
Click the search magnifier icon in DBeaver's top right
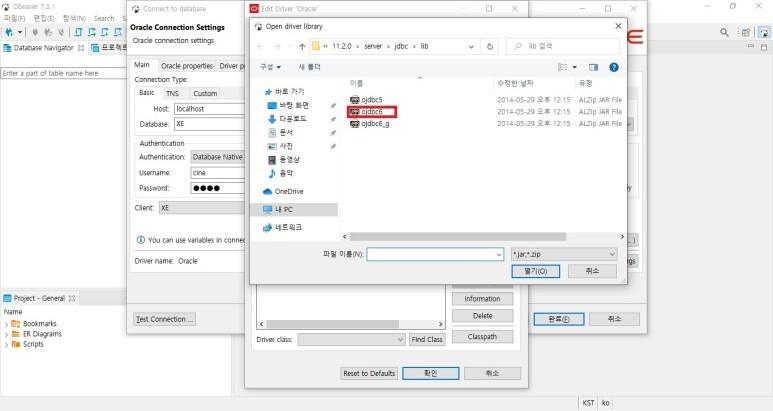[x=724, y=33]
